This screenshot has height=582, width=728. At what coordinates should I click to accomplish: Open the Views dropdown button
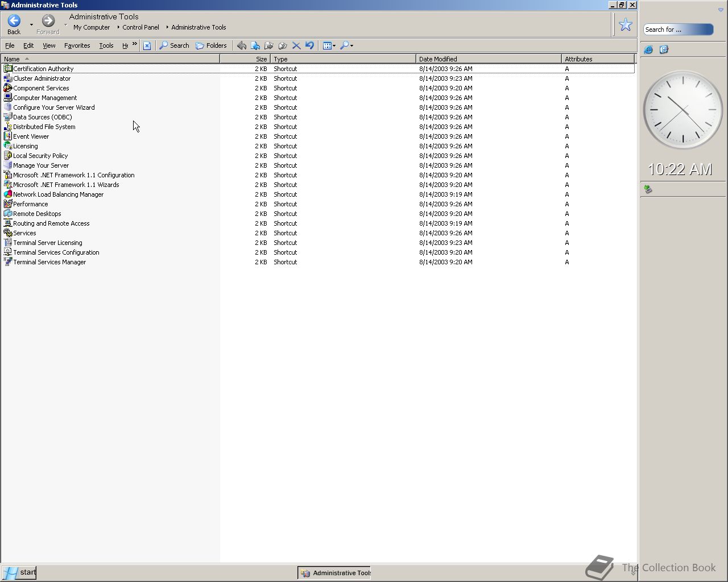[329, 45]
